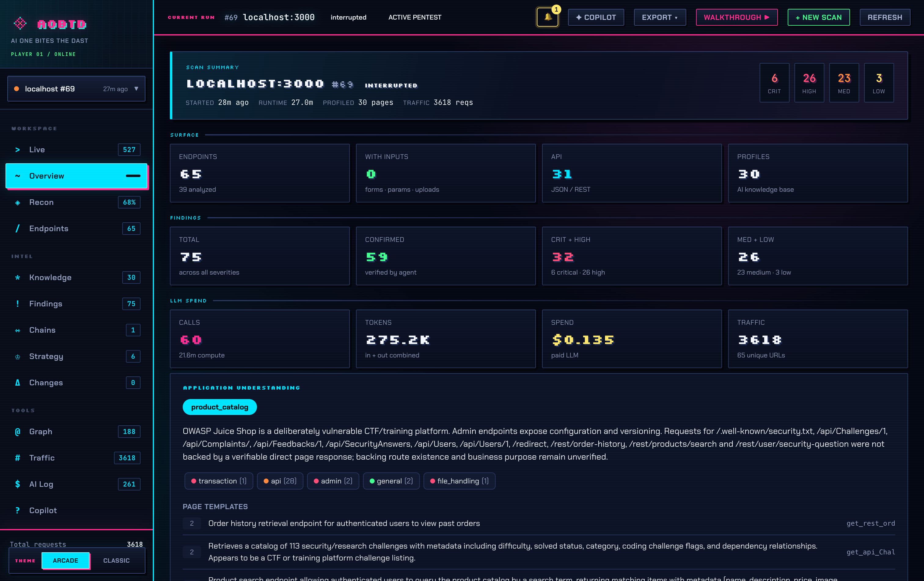Viewport: 924px width, 581px height.
Task: Click the + NEW SCAN button
Action: click(819, 17)
